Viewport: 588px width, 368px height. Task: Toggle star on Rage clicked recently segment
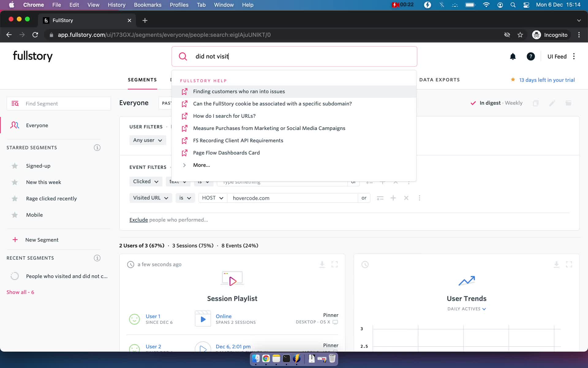point(15,198)
